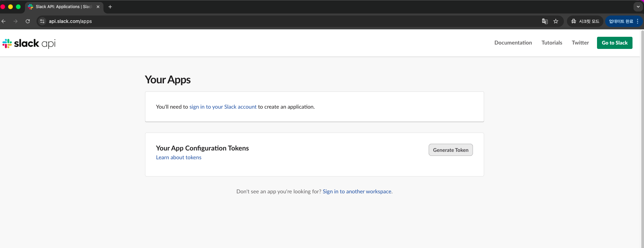Viewport: 644px width, 248px height.
Task: Open the incognito mode indicator
Action: tap(585, 21)
